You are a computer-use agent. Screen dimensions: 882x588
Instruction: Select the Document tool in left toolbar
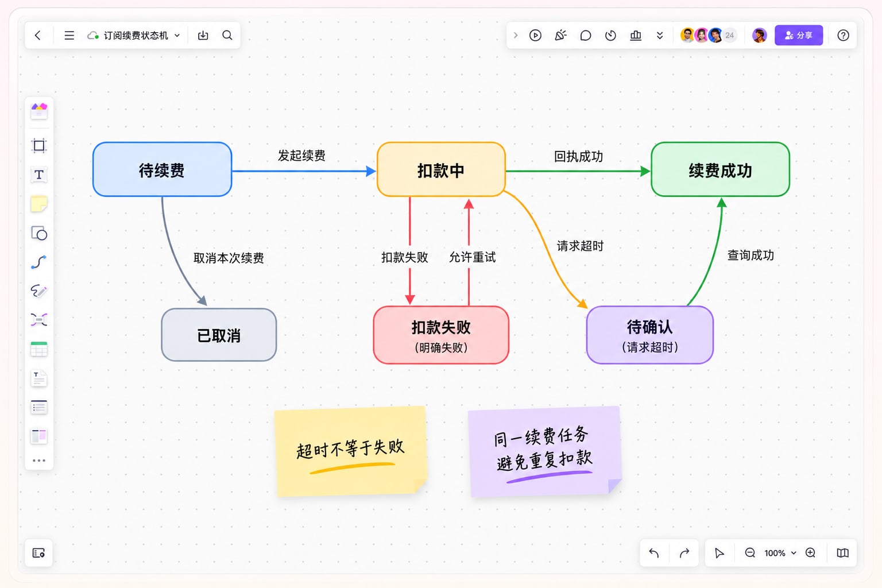[39, 378]
